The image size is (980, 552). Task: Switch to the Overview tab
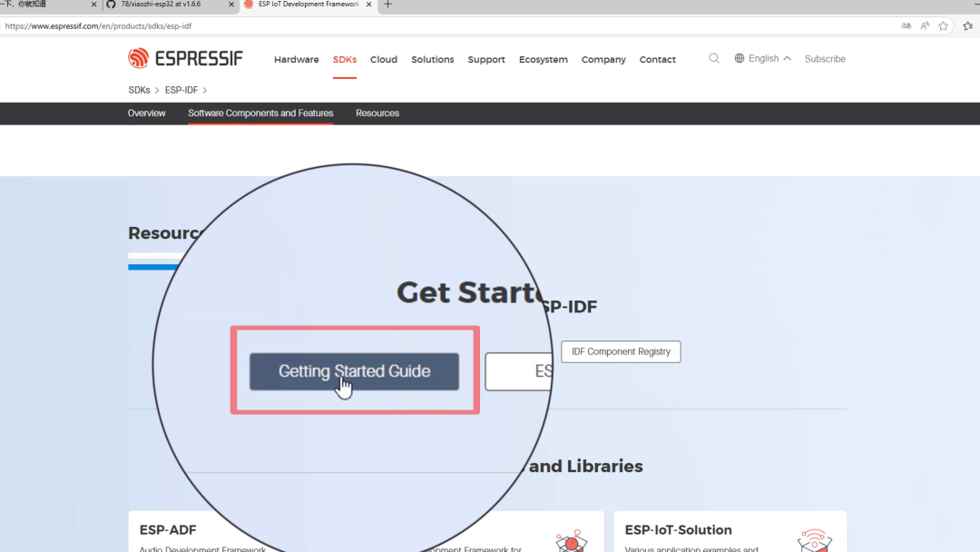tap(146, 113)
